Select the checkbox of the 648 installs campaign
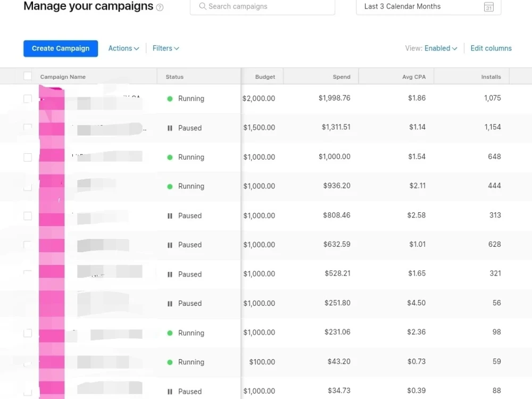Viewport: 532px width, 399px height. point(28,157)
